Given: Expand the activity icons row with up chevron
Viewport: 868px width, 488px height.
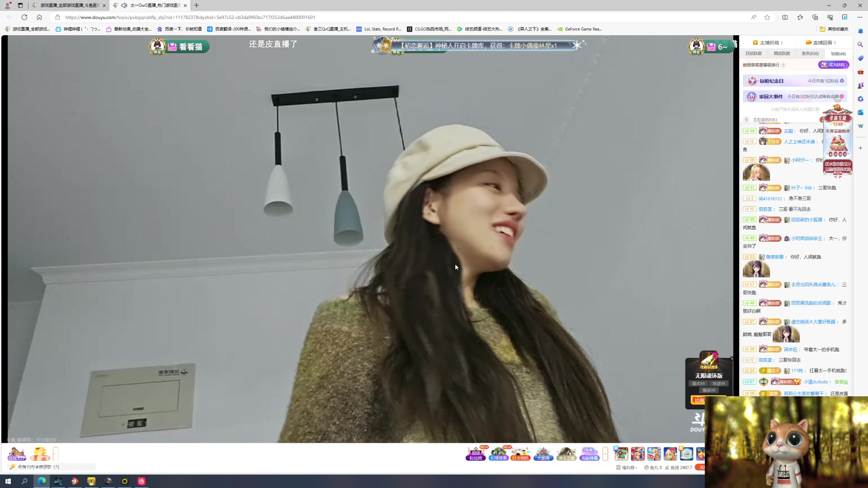Looking at the screenshot, I should [605, 453].
